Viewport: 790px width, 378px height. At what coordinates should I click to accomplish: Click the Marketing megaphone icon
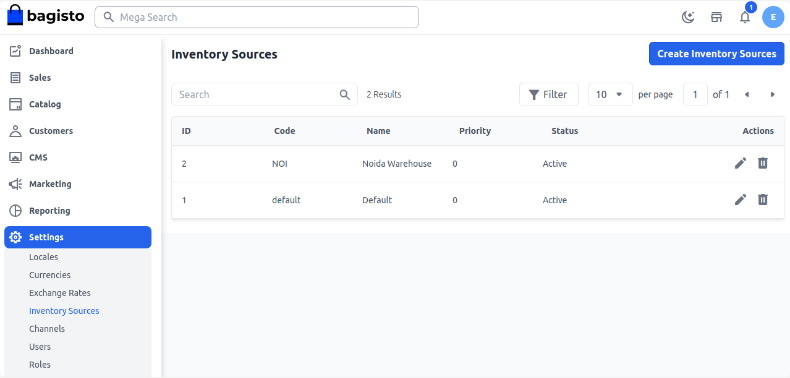[x=16, y=184]
